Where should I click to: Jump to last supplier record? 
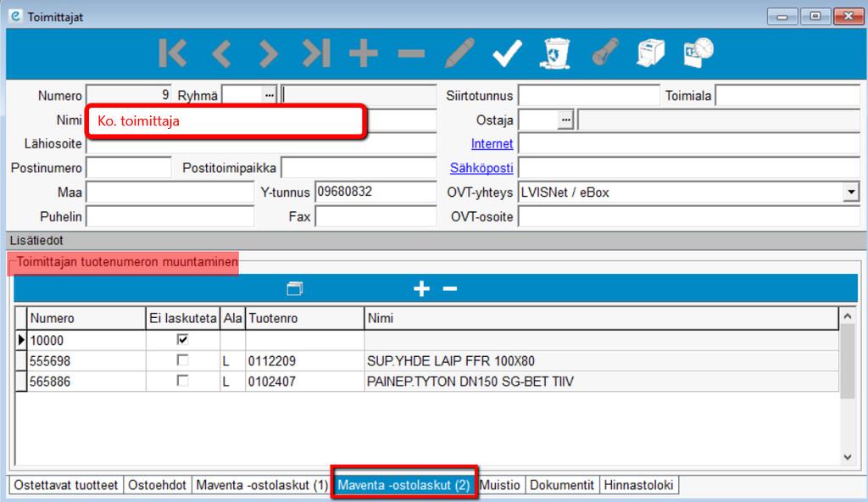[x=316, y=53]
